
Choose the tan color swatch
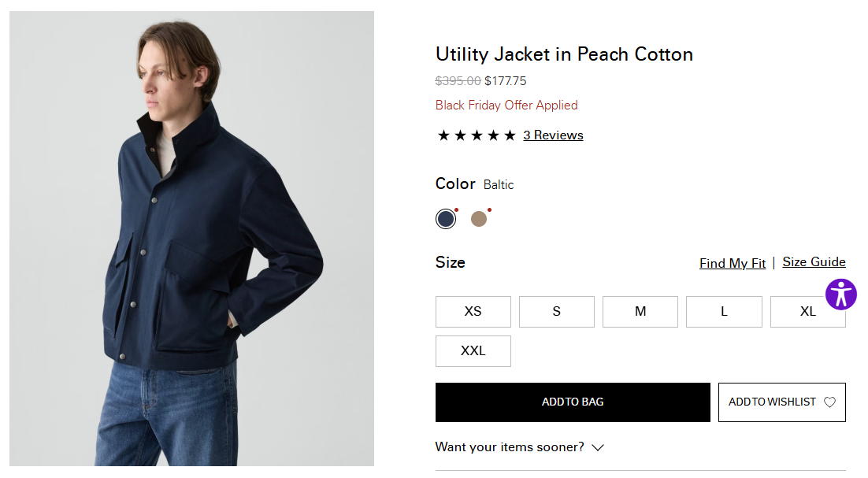pyautogui.click(x=479, y=219)
